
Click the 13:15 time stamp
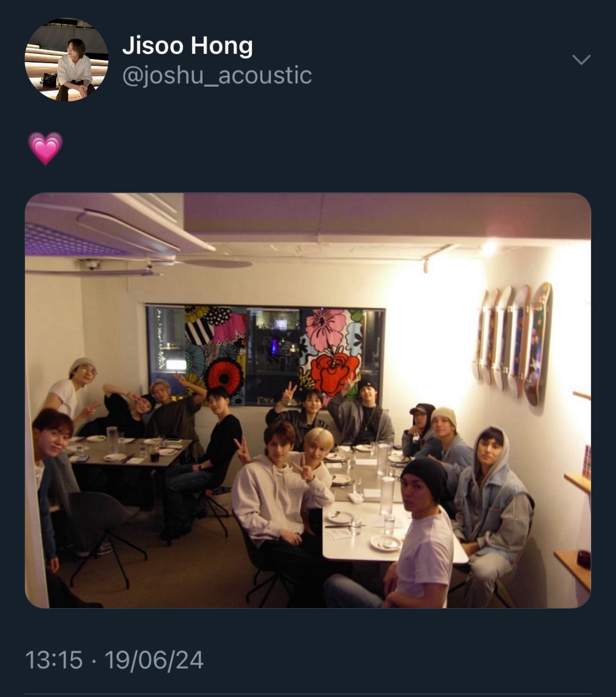[54, 660]
